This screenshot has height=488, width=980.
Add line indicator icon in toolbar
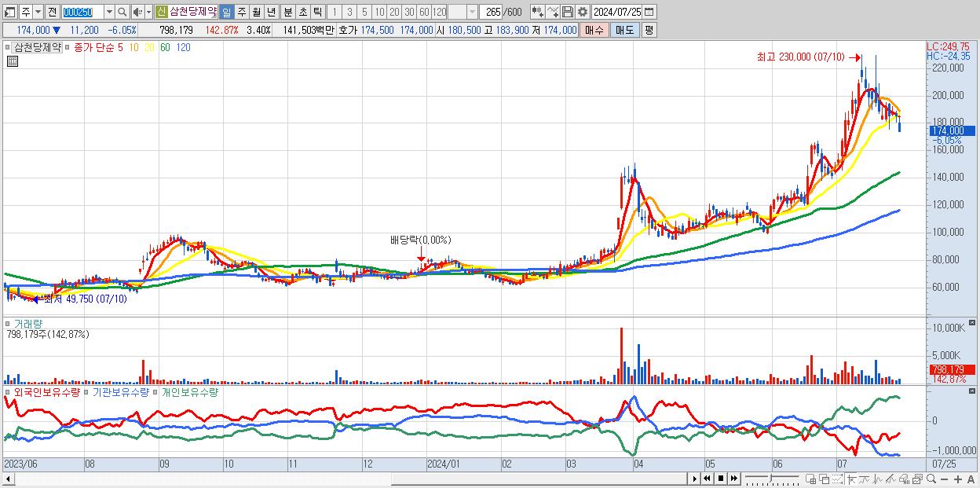[552, 12]
